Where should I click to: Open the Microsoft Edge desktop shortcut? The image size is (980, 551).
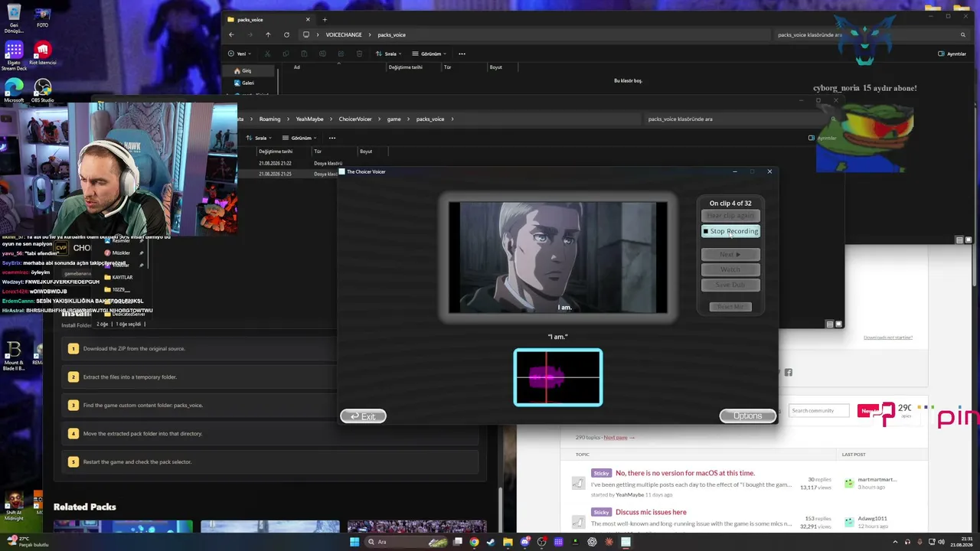(14, 90)
